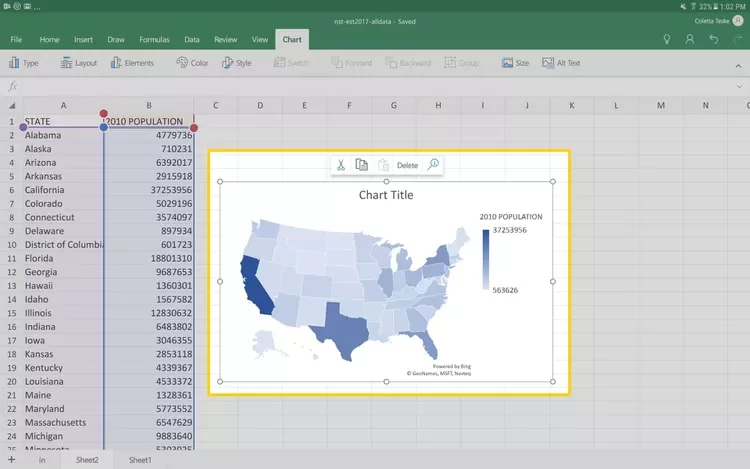Viewport: 750px width, 469px height.
Task: Click the Copy icon in chart popup
Action: (x=361, y=165)
